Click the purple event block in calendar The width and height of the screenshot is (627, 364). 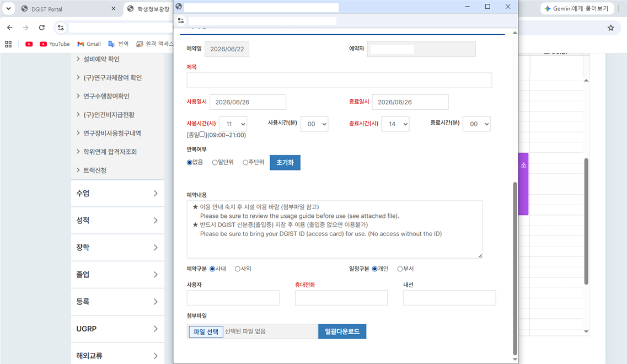(523, 184)
